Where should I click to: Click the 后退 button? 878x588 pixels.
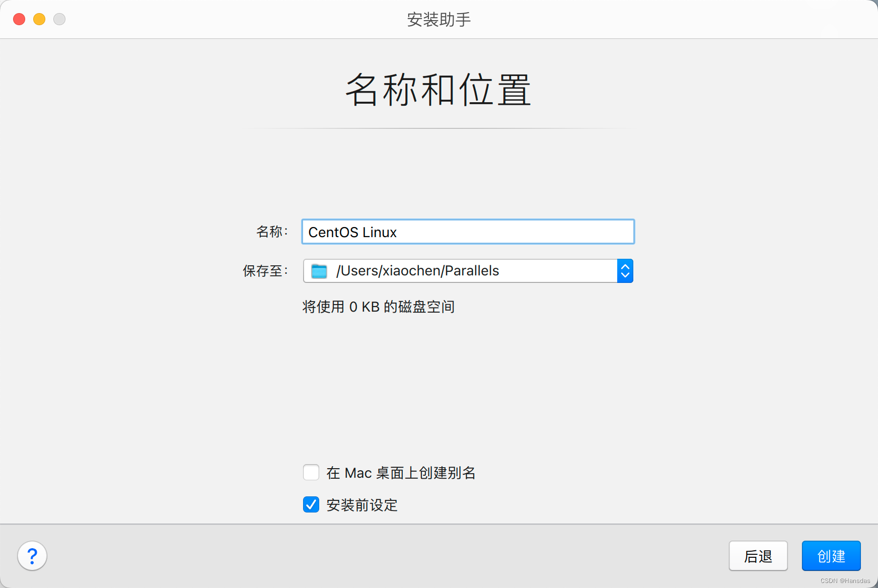pos(758,556)
